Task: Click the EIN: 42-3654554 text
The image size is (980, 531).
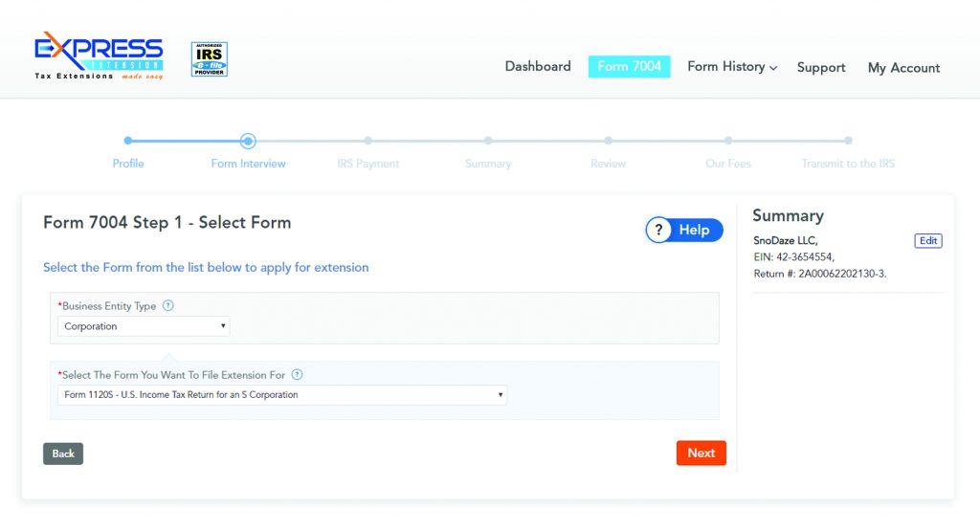Action: [x=793, y=256]
